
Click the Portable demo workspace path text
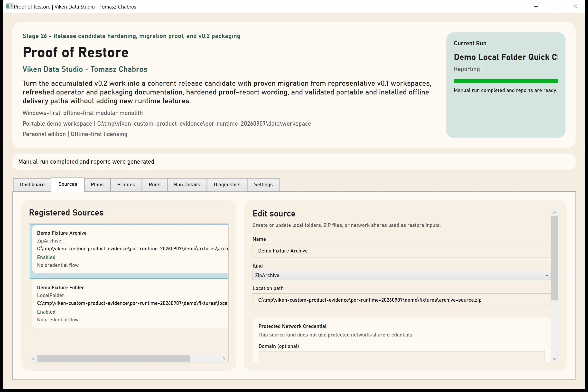point(167,124)
